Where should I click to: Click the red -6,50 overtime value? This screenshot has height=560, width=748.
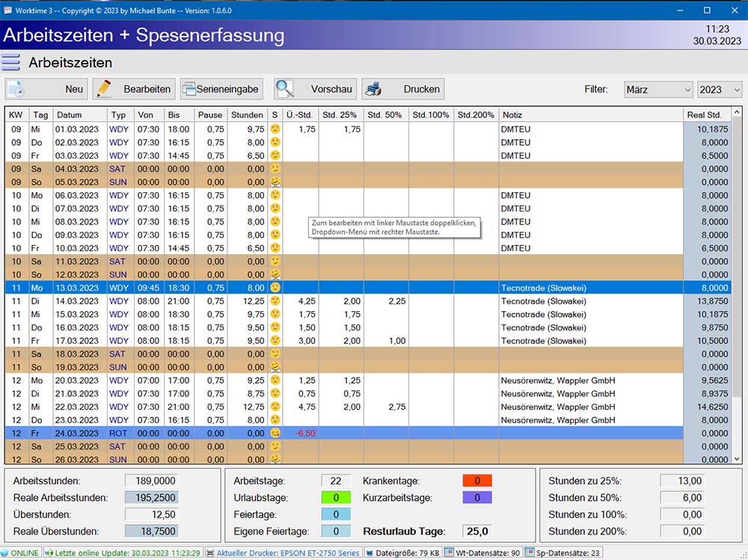[x=305, y=434]
